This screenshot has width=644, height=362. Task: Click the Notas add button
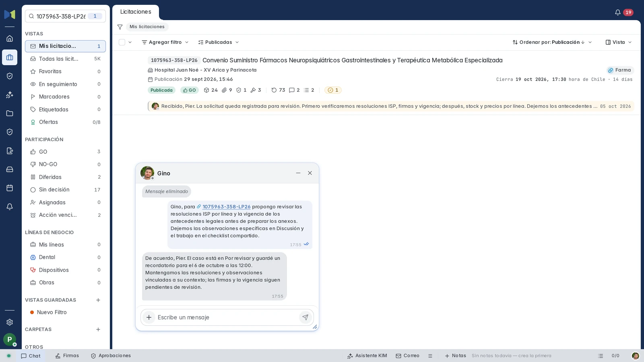click(455, 356)
